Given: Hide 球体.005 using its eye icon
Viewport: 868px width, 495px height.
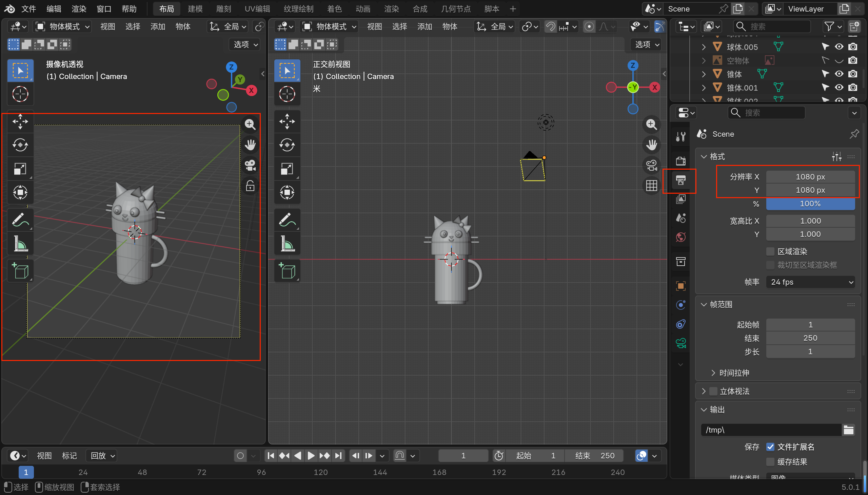Looking at the screenshot, I should 839,47.
